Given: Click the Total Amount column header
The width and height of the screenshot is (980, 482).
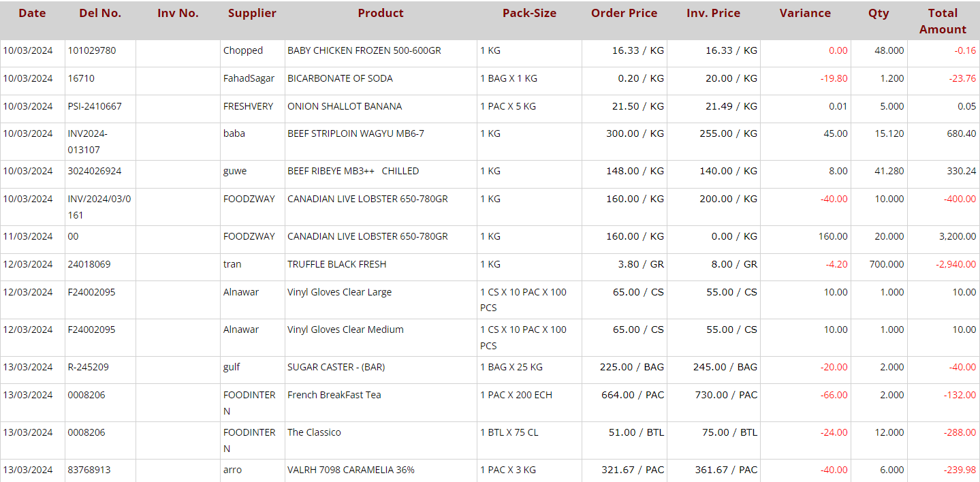Looking at the screenshot, I should 943,21.
